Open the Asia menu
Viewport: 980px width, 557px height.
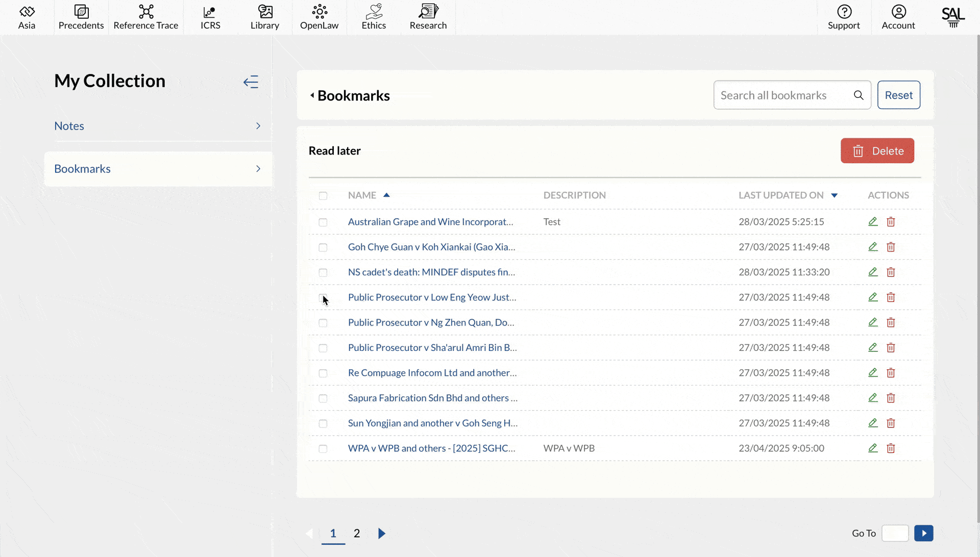pyautogui.click(x=27, y=17)
